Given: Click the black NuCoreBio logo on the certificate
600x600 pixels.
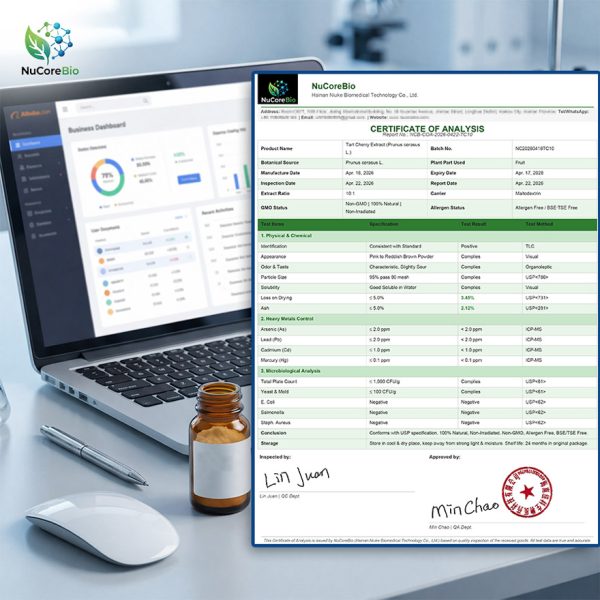Looking at the screenshot, I should (x=278, y=89).
